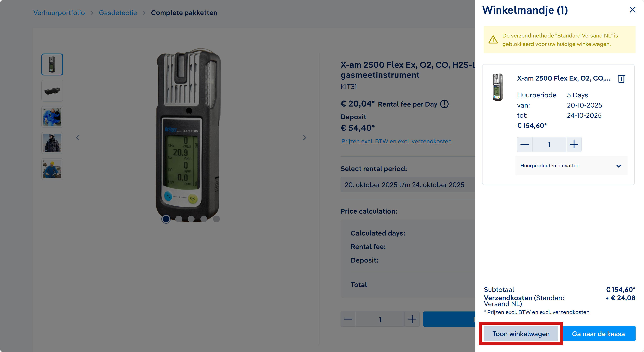Delete X-am 2500 item with trash icon
644x352 pixels.
coord(621,79)
